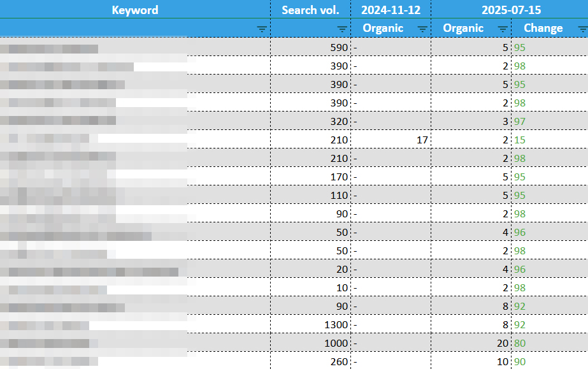Image resolution: width=588 pixels, height=369 pixels.
Task: Select the cell with search volume 590
Action: [311, 47]
